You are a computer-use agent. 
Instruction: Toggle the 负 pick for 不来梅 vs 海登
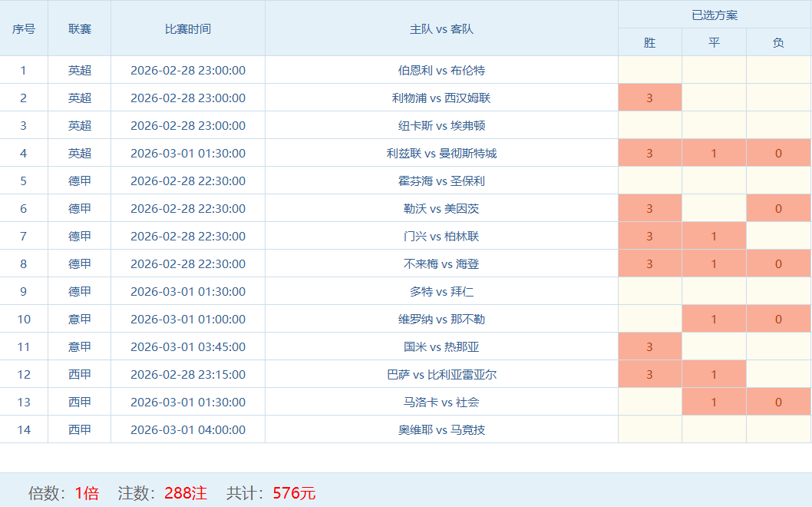pos(778,263)
